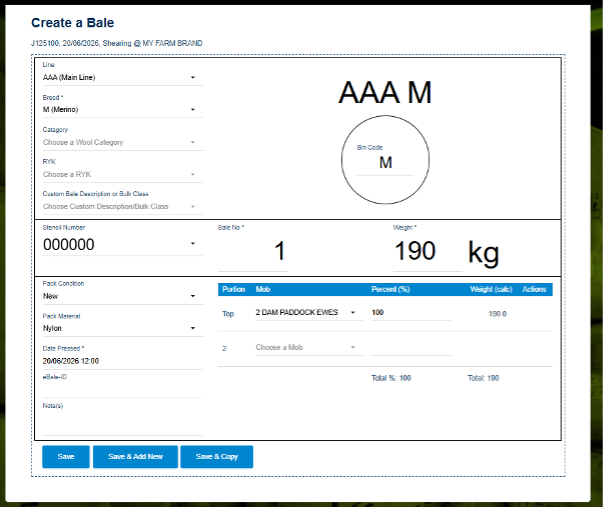Click the Save button
Image resolution: width=604 pixels, height=508 pixels.
click(66, 457)
